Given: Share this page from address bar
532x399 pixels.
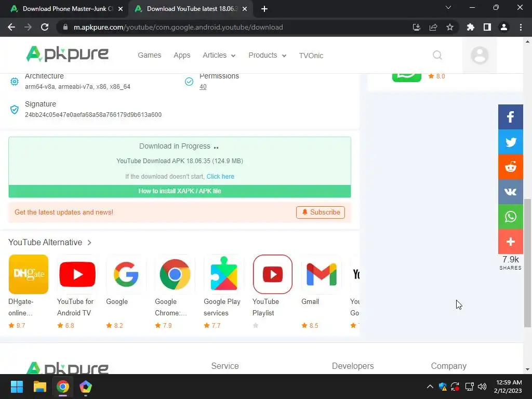Looking at the screenshot, I should pyautogui.click(x=433, y=27).
